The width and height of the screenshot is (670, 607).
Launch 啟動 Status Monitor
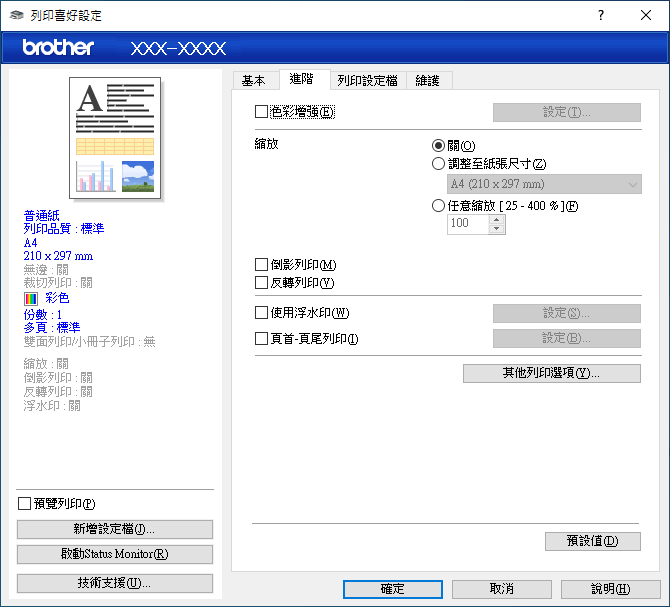[x=115, y=554]
